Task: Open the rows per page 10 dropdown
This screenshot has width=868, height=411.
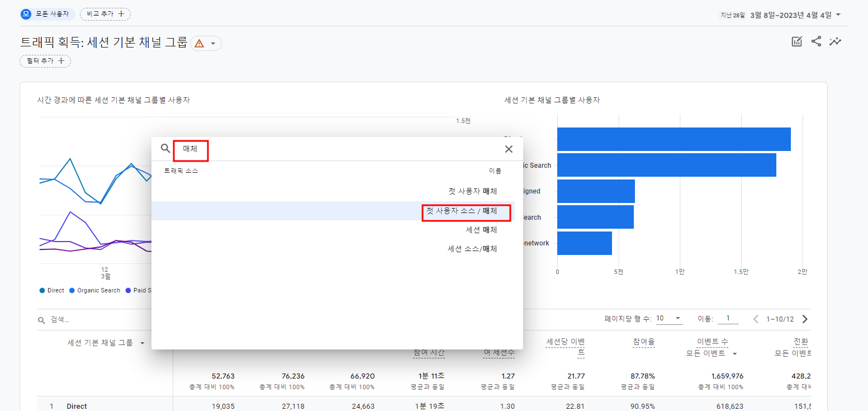Action: [x=668, y=318]
